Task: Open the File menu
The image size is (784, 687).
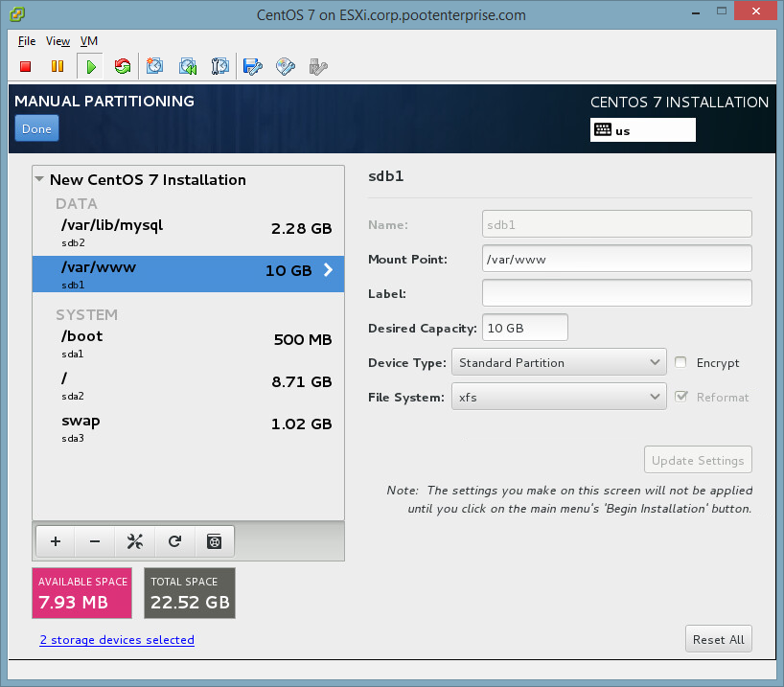Action: pos(27,41)
